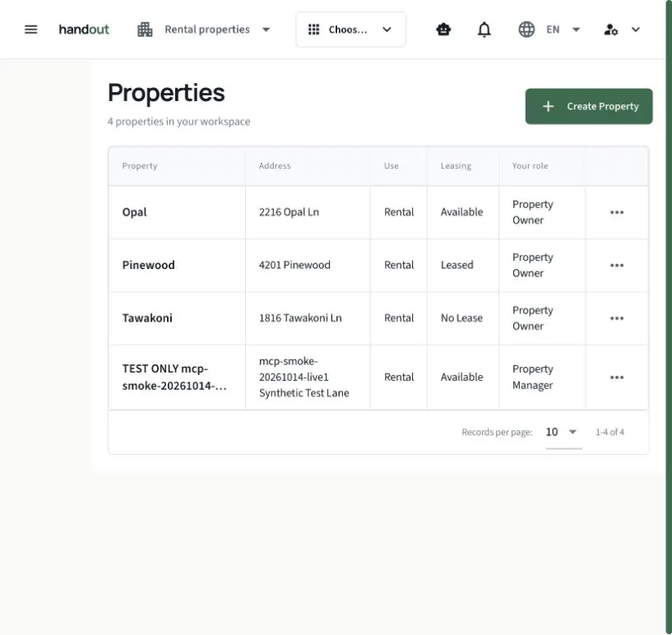This screenshot has height=635, width=672.
Task: Select the Opal property name
Action: 135,212
